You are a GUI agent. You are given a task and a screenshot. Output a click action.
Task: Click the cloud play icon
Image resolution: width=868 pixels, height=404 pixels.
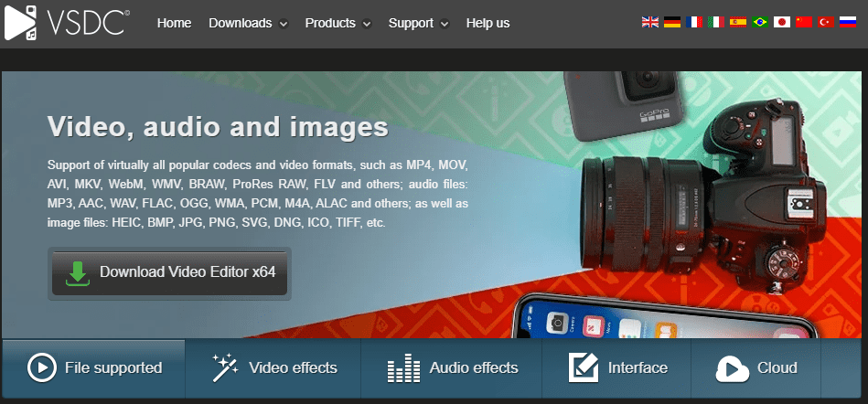[732, 368]
